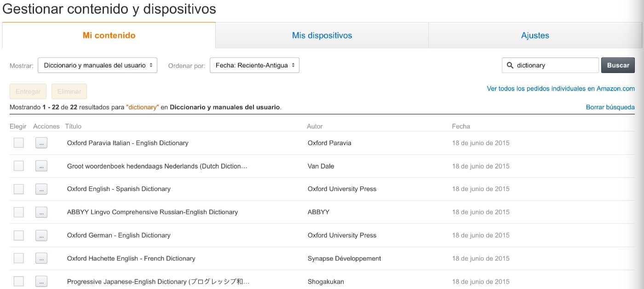
Task: Tick the checkbox for Oxford Paravia Italian dictionary
Action: coord(19,143)
